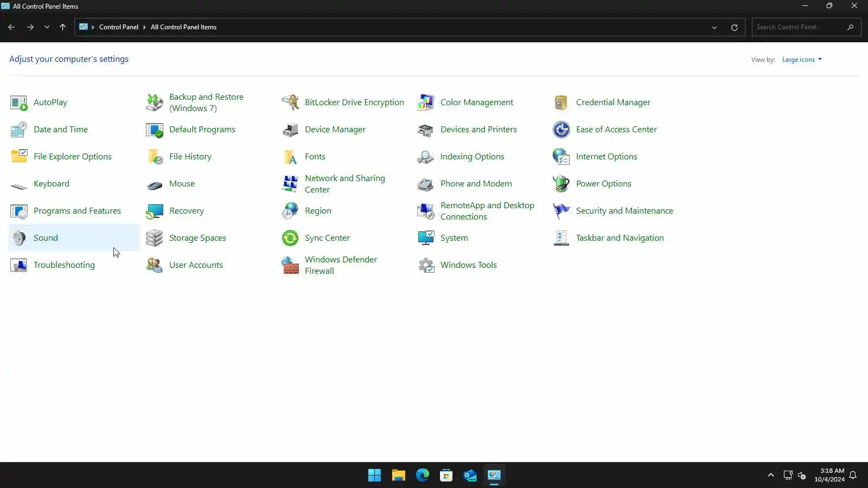868x488 pixels.
Task: Expand the chevron after the address bar computer icon
Action: pyautogui.click(x=93, y=27)
